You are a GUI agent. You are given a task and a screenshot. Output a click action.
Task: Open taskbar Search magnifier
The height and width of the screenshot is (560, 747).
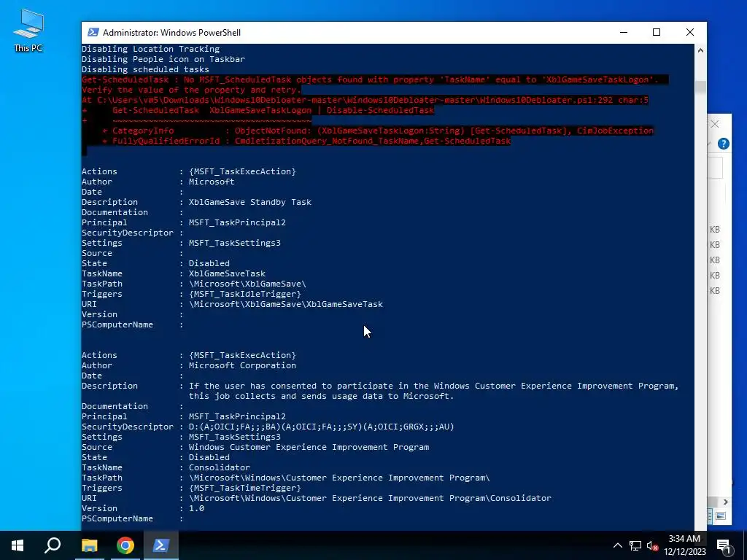coord(53,545)
